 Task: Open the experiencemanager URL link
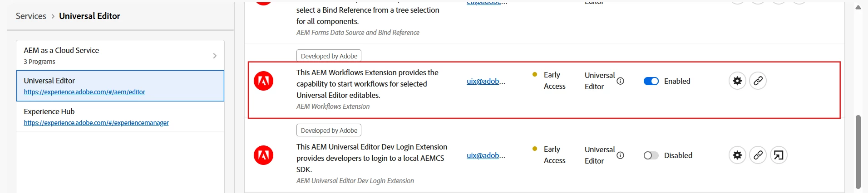[x=96, y=123]
